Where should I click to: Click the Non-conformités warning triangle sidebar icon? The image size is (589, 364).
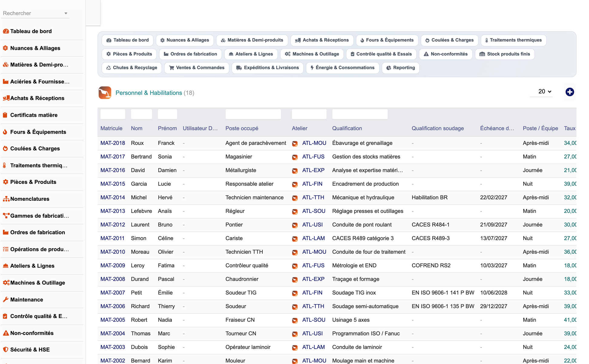tap(5, 333)
